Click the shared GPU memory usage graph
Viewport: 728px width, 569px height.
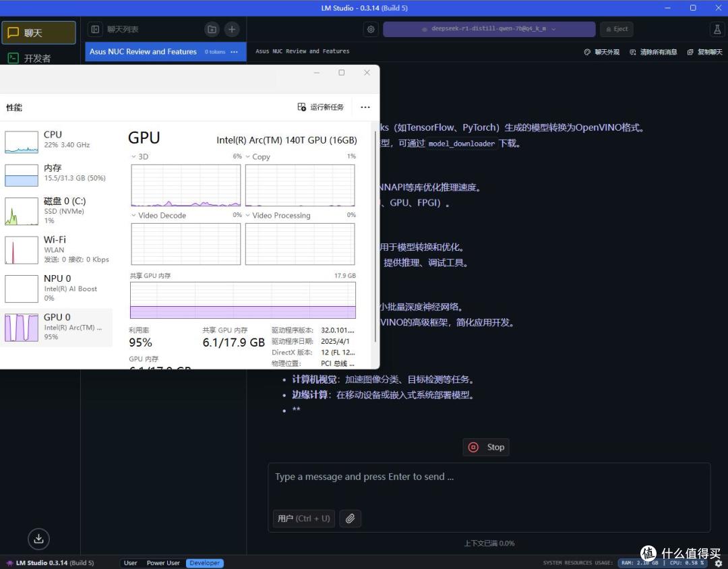(x=243, y=300)
